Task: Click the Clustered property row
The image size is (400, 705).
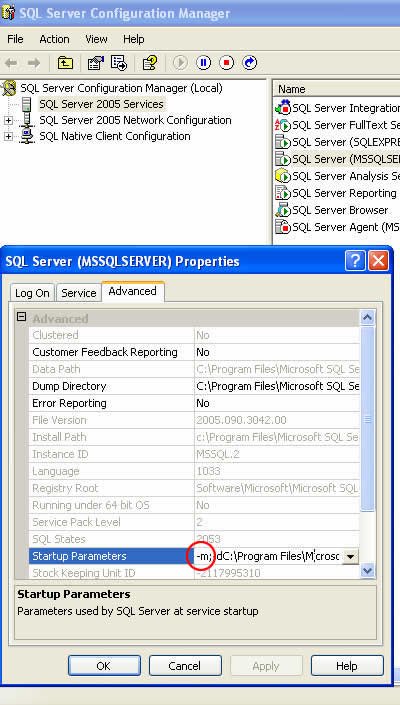Action: [x=194, y=335]
